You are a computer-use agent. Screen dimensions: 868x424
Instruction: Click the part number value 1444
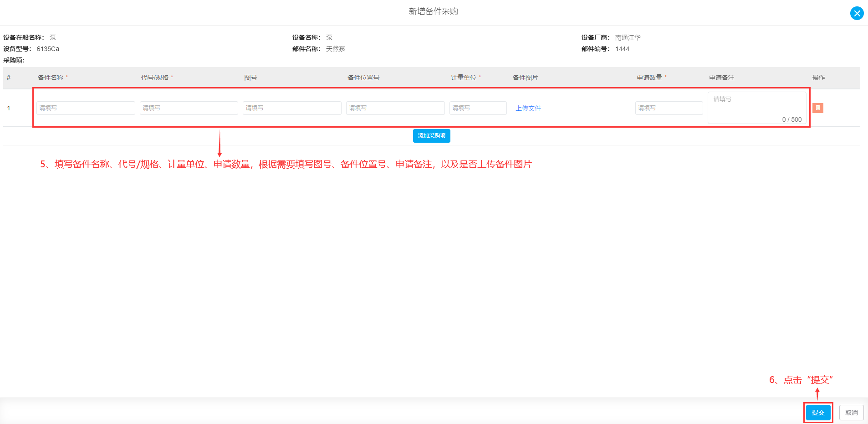(x=622, y=49)
